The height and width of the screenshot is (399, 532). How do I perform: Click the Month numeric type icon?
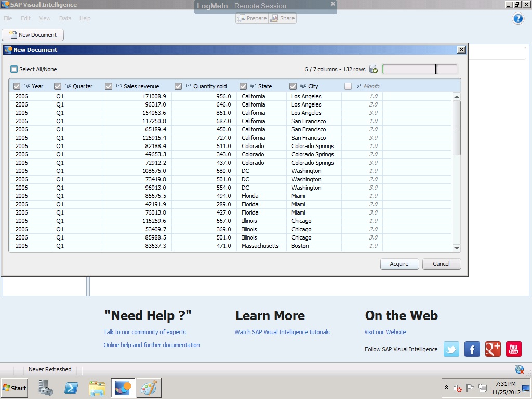click(358, 86)
